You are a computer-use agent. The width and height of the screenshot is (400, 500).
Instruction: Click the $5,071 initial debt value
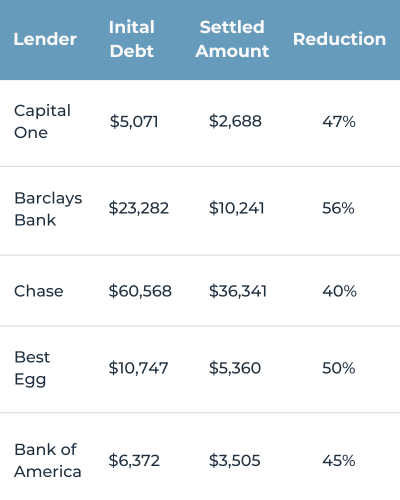[x=134, y=121]
